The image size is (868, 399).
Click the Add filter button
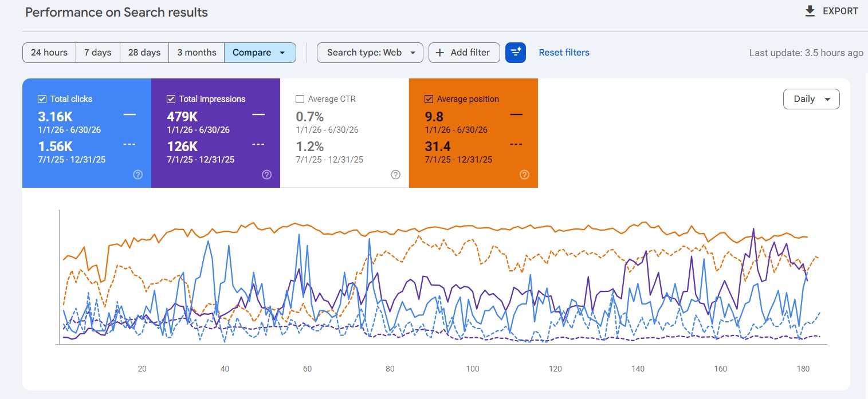[x=464, y=52]
